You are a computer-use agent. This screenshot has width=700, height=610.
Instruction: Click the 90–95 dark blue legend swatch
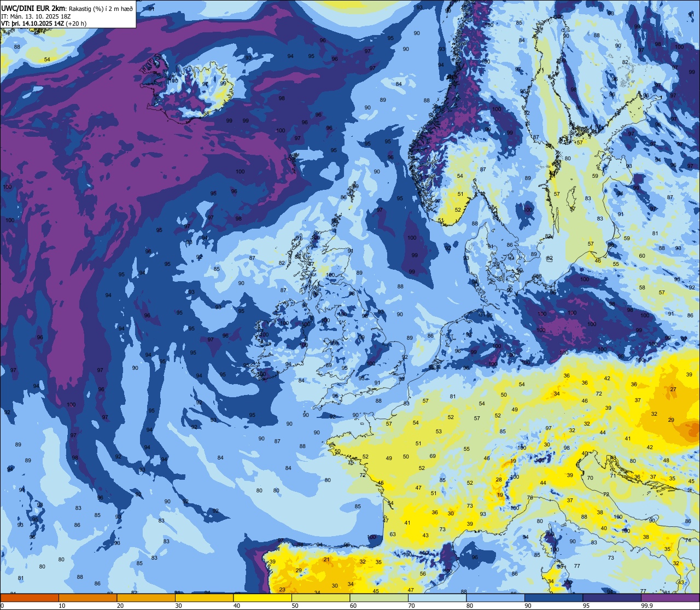click(x=553, y=598)
